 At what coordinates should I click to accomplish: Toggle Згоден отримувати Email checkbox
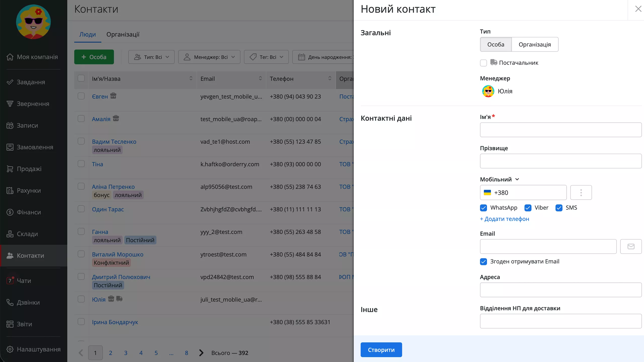click(x=483, y=262)
